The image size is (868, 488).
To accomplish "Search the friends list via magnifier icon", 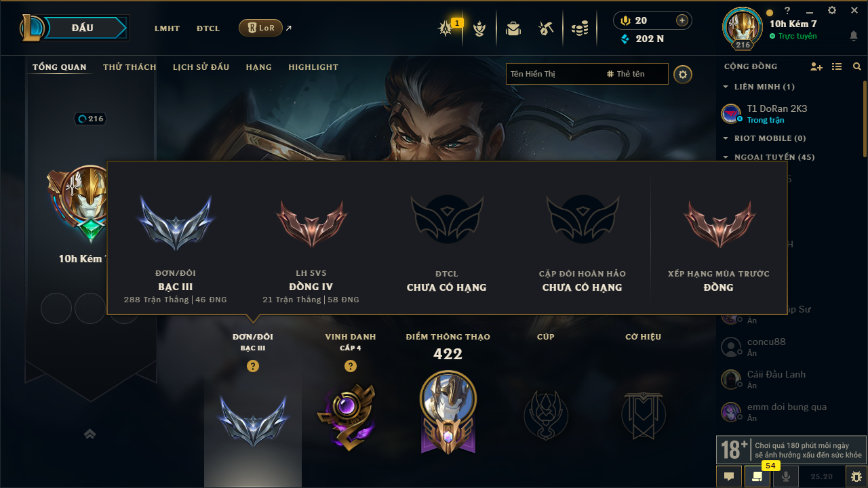I will [857, 66].
